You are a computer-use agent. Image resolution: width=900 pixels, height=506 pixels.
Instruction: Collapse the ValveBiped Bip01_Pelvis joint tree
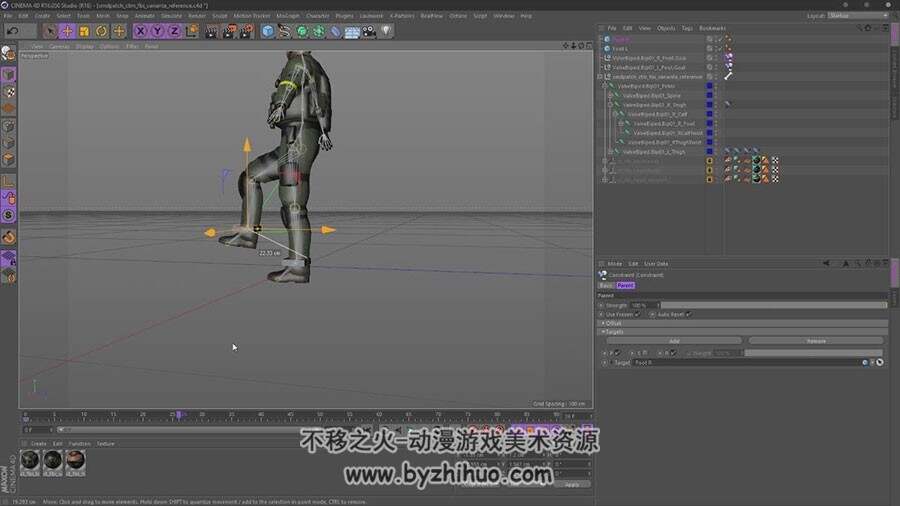[604, 86]
